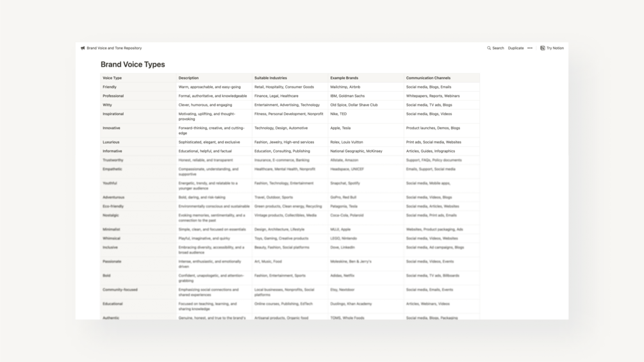This screenshot has height=362, width=644.
Task: Click the Notion logo icon
Action: (543, 48)
